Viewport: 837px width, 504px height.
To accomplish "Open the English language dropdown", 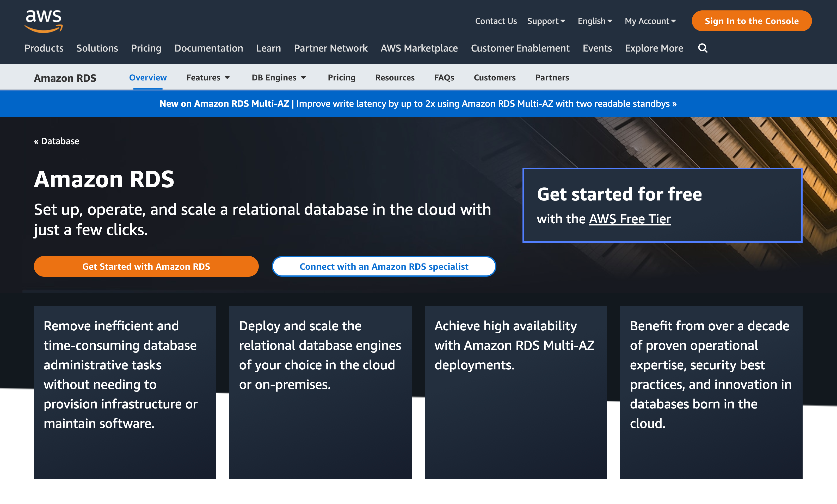I will [x=594, y=21].
